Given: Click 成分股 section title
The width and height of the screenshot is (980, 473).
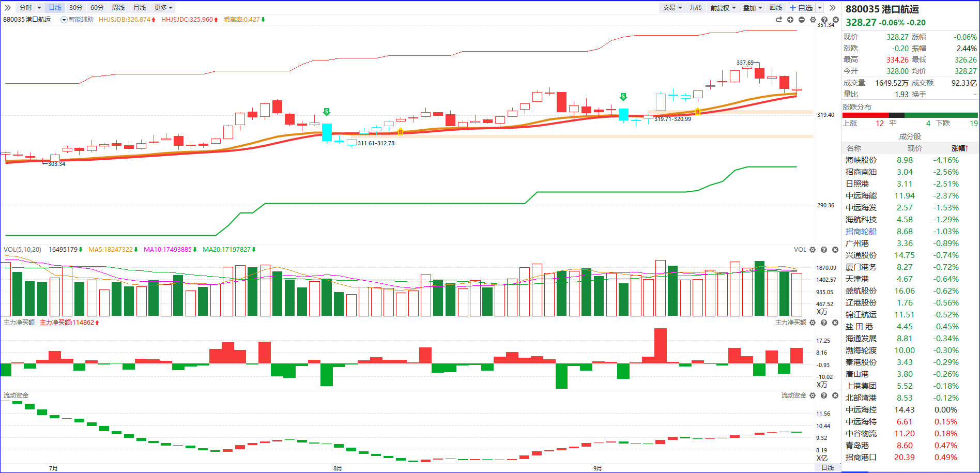Looking at the screenshot, I should pyautogui.click(x=910, y=136).
